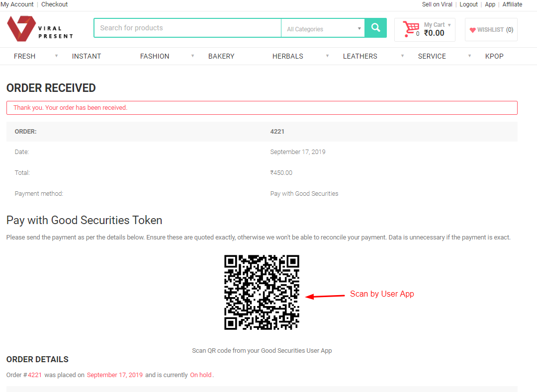Open the KPOP category
The height and width of the screenshot is (392, 537).
click(x=494, y=56)
